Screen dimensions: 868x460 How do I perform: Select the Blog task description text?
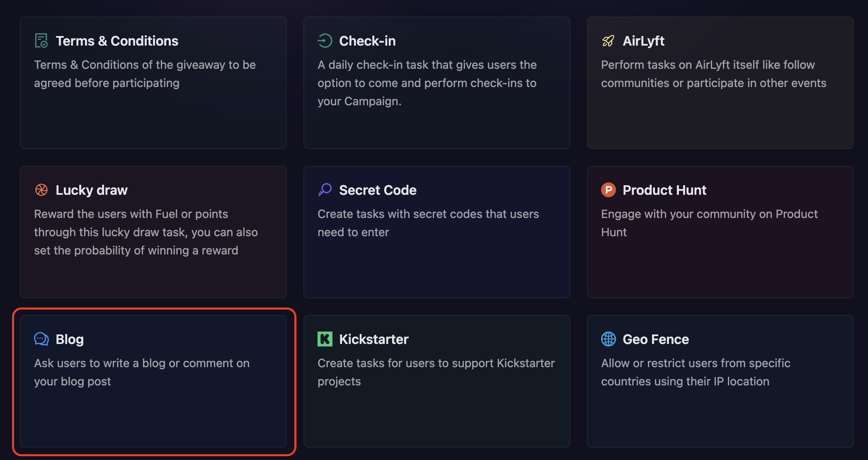click(142, 372)
